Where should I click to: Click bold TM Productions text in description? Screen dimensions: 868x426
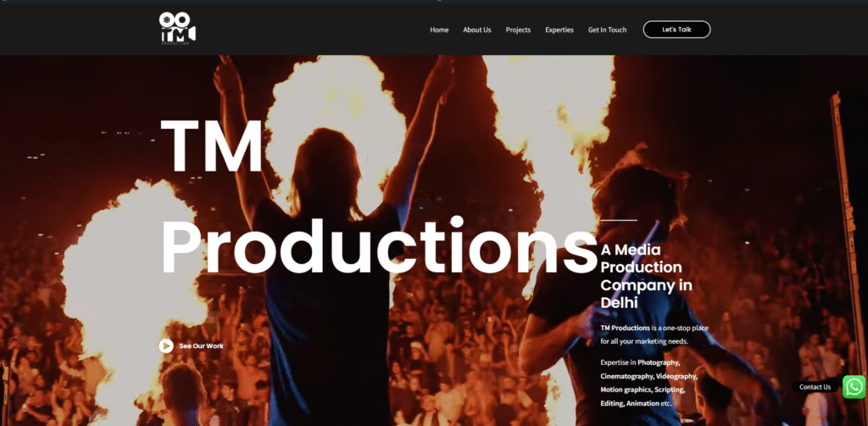[x=625, y=328]
